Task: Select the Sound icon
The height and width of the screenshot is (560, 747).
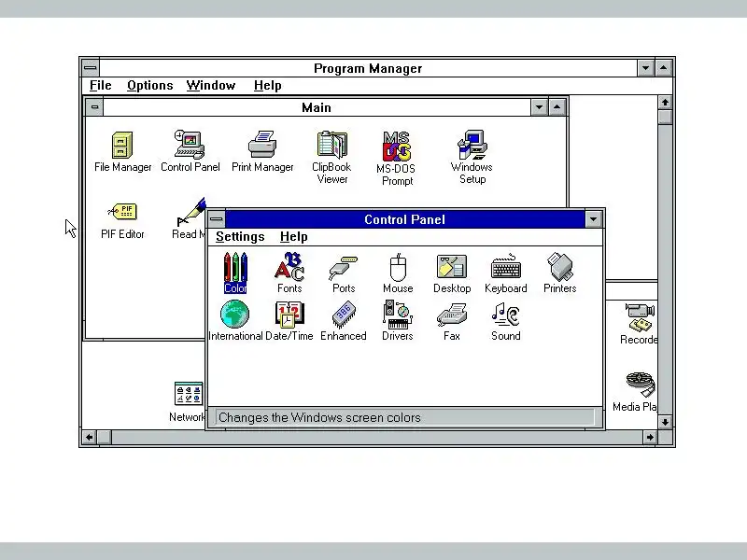Action: click(x=506, y=315)
